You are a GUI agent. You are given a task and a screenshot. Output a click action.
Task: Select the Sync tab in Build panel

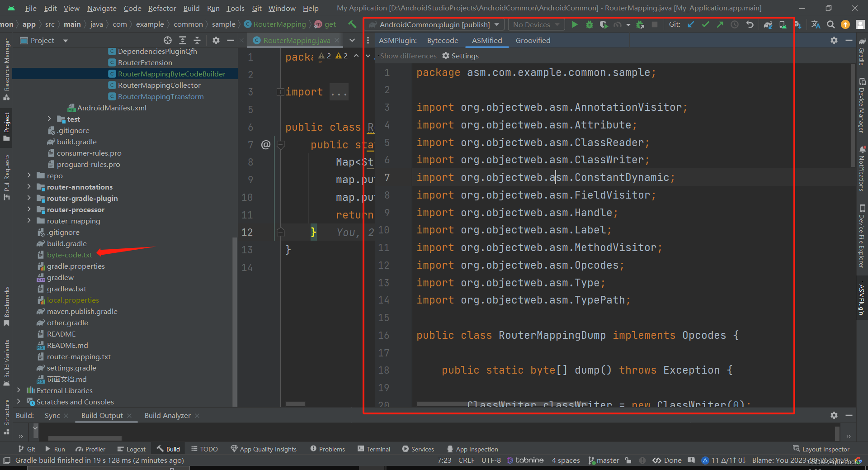(52, 415)
